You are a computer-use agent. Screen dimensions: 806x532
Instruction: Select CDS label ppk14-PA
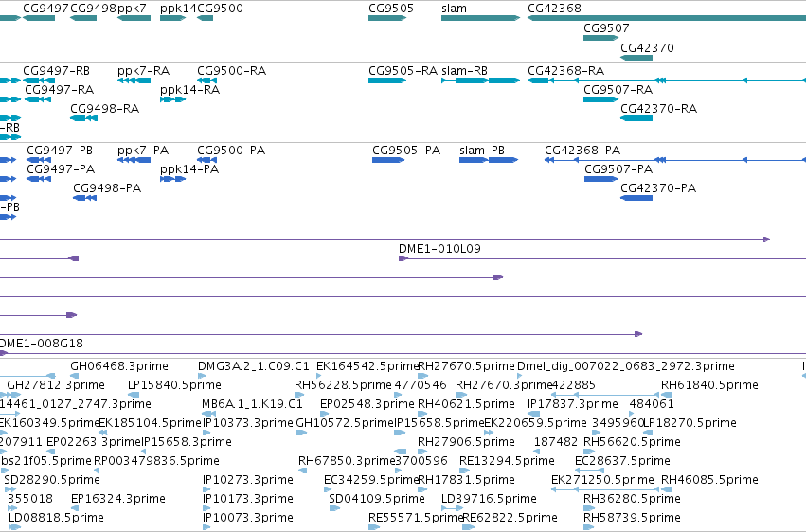(x=189, y=169)
